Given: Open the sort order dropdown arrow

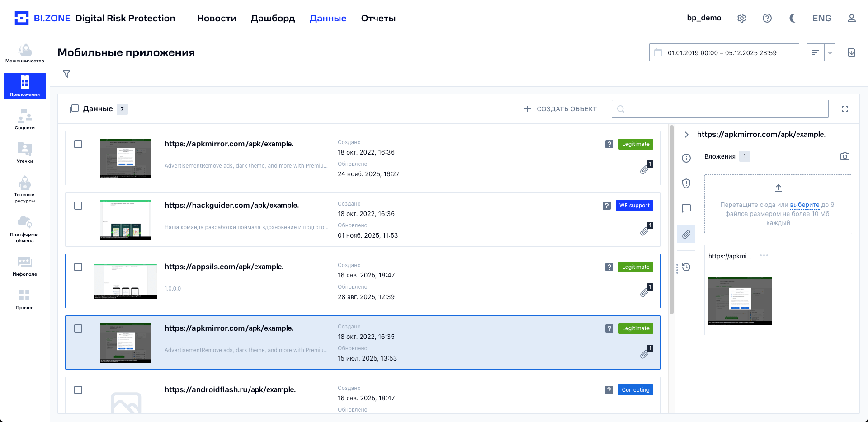Looking at the screenshot, I should 830,52.
